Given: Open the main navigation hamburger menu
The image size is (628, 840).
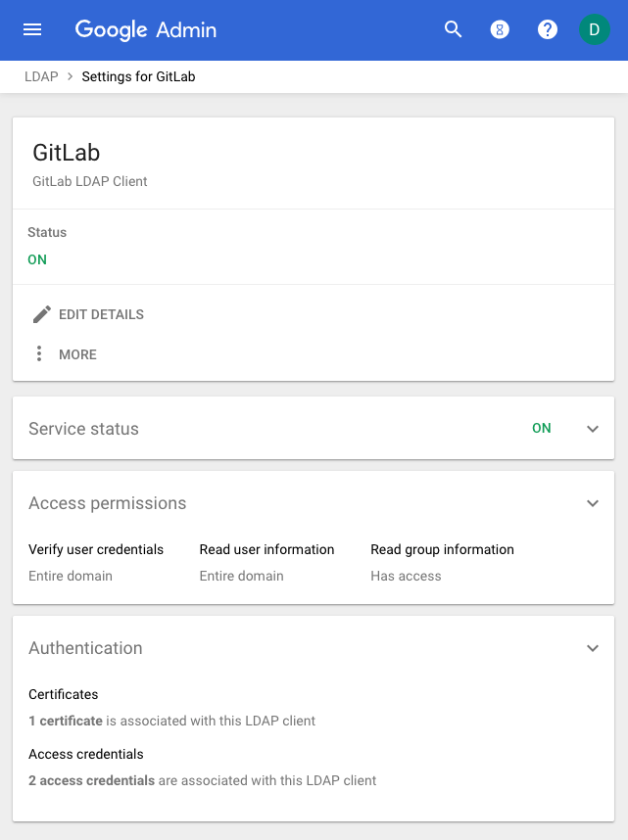Looking at the screenshot, I should 32,29.
